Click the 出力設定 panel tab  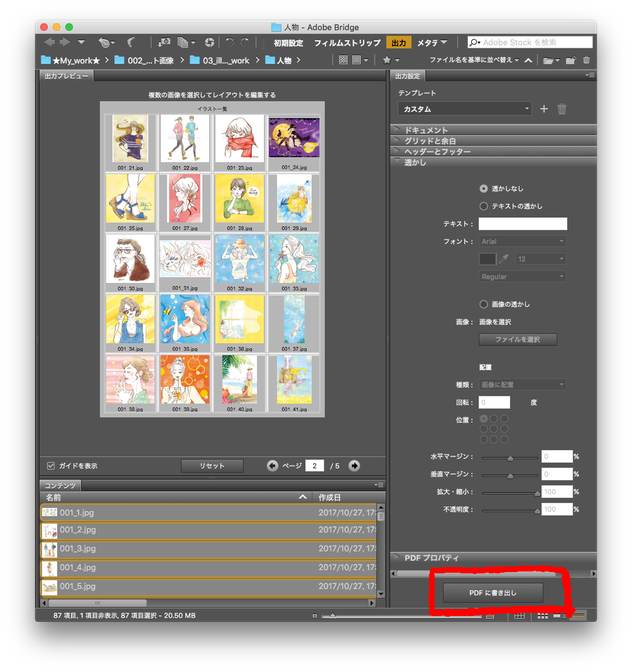tap(407, 76)
